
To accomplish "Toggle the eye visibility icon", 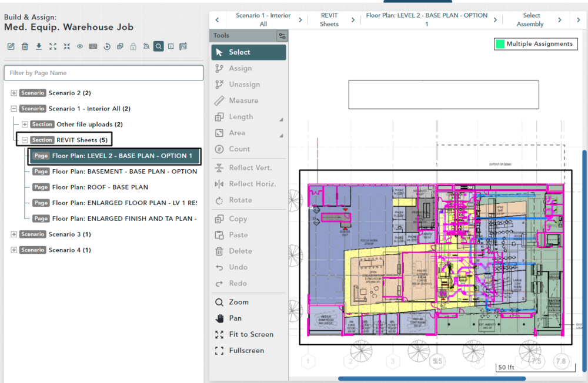I will pyautogui.click(x=80, y=46).
